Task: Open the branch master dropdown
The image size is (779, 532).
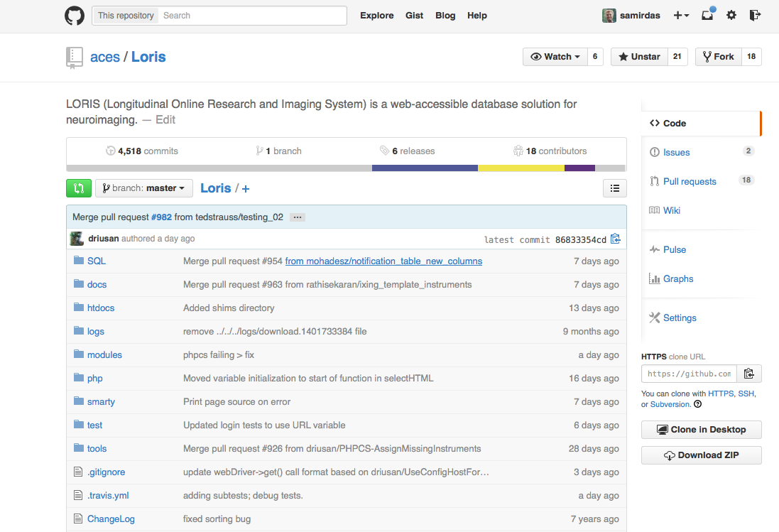Action: click(x=144, y=188)
